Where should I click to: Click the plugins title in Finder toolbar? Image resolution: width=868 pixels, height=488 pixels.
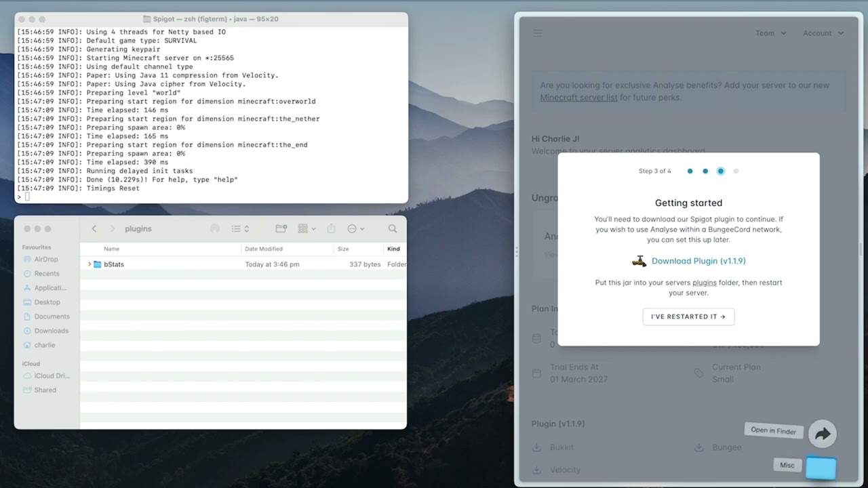(138, 229)
